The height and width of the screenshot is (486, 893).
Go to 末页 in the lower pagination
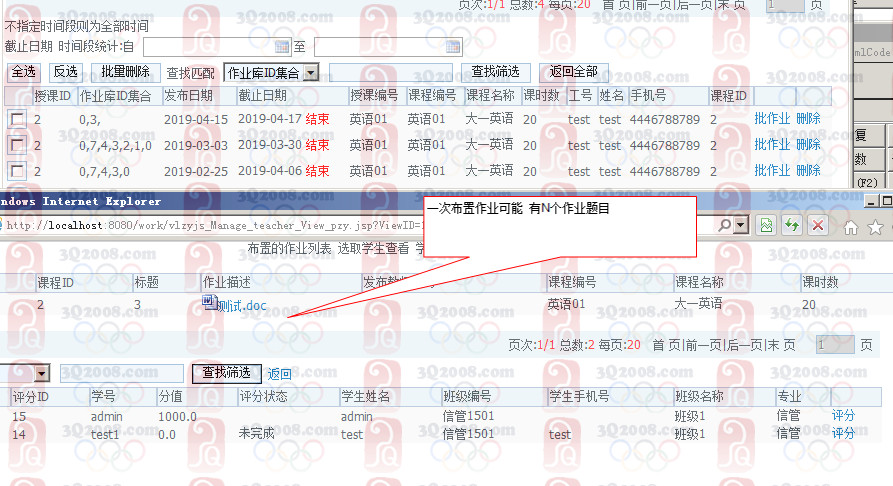click(781, 345)
